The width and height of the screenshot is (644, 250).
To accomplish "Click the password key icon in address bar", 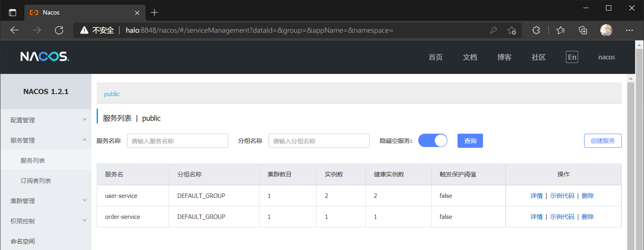I will pos(493,30).
